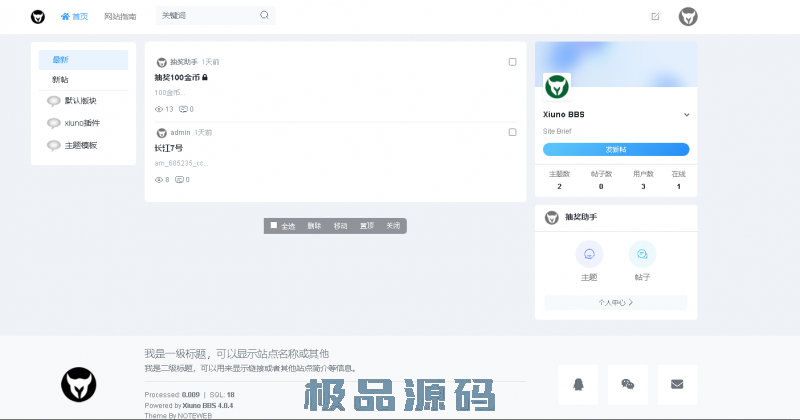
Task: Click the lock icon after 抽奖100金币
Action: tap(205, 78)
